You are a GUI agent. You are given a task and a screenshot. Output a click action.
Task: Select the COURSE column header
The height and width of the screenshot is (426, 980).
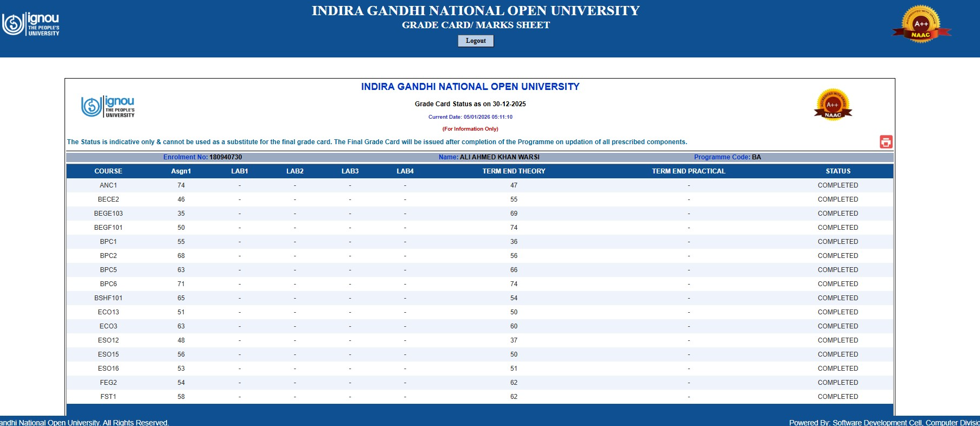[x=108, y=171]
